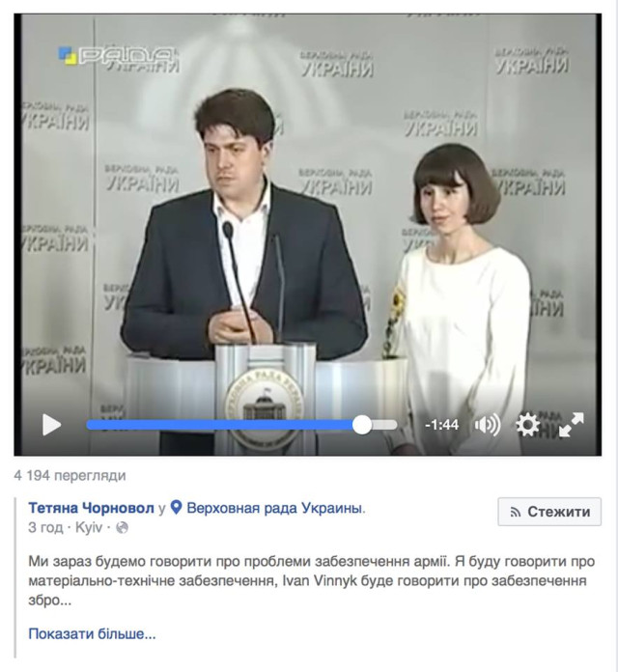Open the public globe privacy icon
Viewport: 618px width, 672px height.
pos(122,527)
